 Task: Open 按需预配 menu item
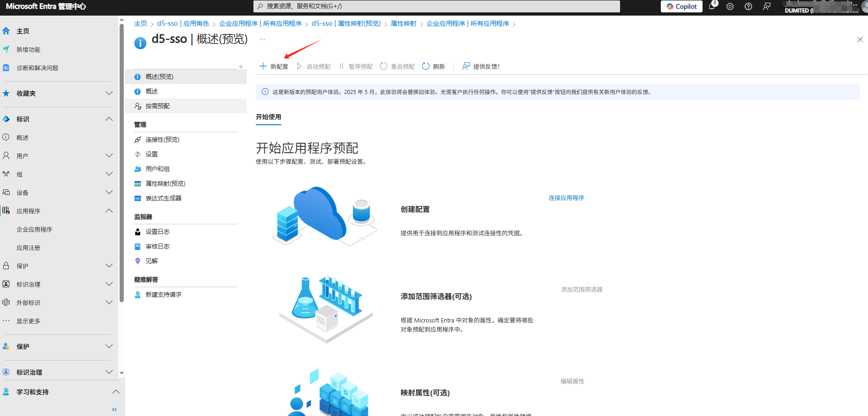pyautogui.click(x=186, y=106)
